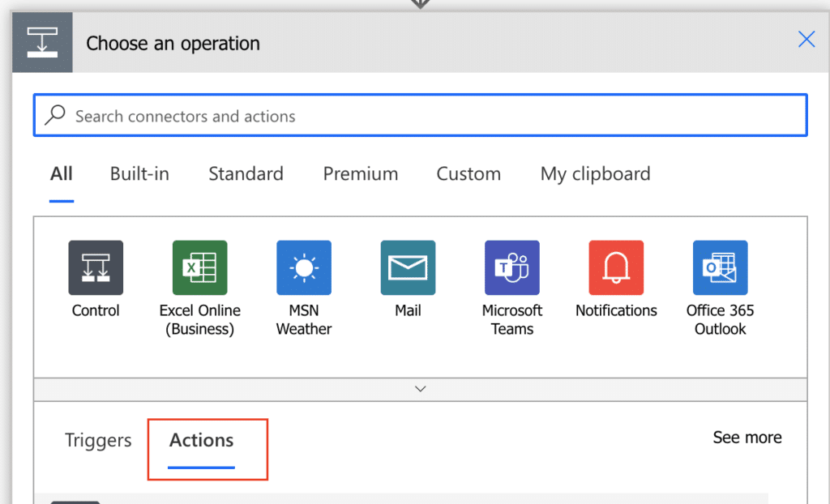Select the Control connector icon

tap(95, 267)
